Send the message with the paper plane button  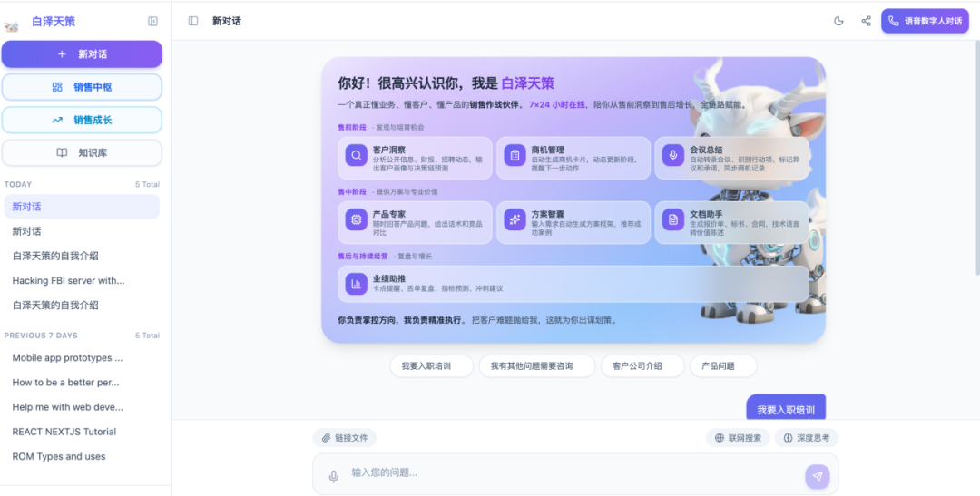[x=818, y=477]
